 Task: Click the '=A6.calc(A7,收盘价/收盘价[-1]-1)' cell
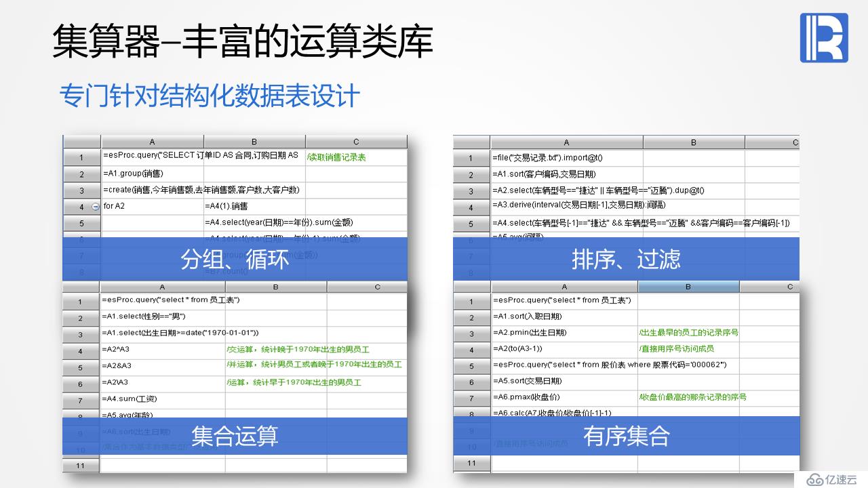point(564,412)
